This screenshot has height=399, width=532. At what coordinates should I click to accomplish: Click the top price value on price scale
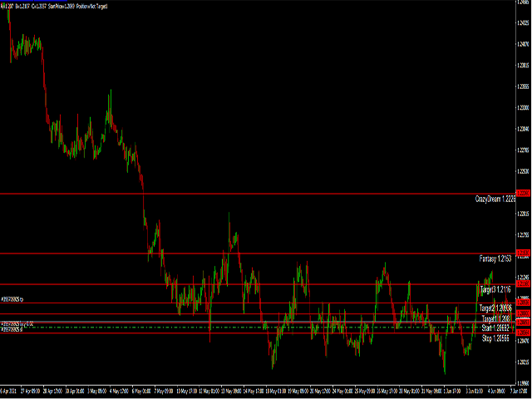click(524, 22)
